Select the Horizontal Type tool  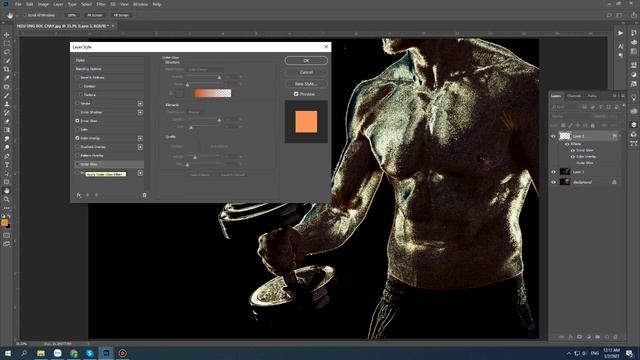[7, 164]
